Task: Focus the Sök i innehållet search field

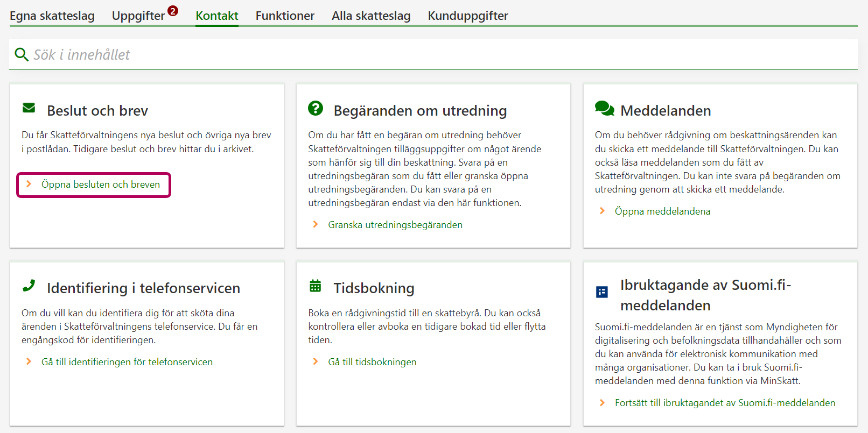Action: (431, 54)
